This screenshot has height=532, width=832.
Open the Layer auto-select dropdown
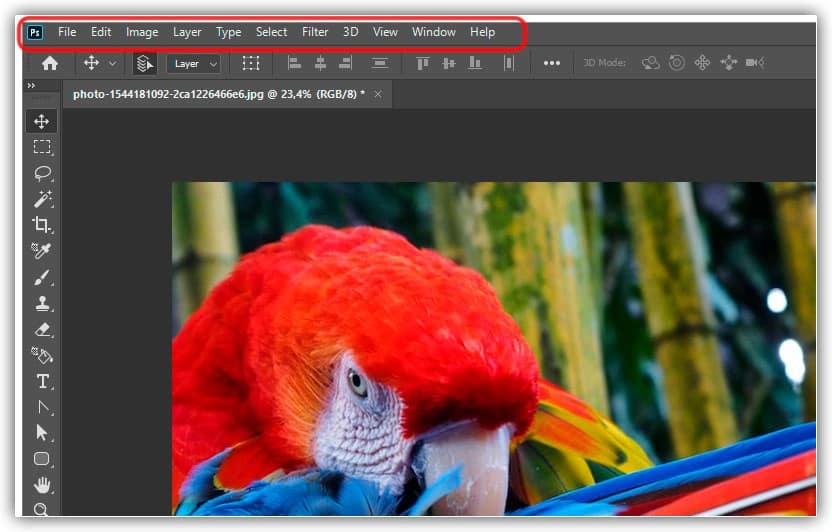(x=194, y=64)
